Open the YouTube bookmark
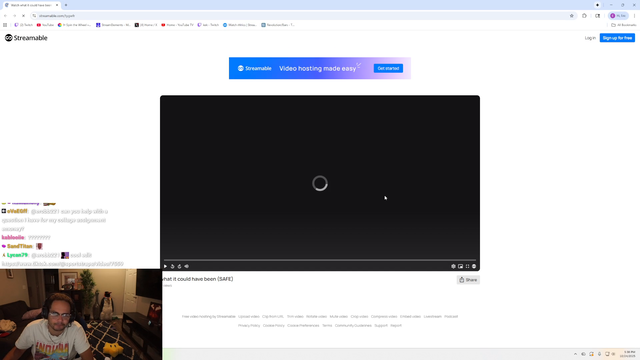 click(45, 25)
